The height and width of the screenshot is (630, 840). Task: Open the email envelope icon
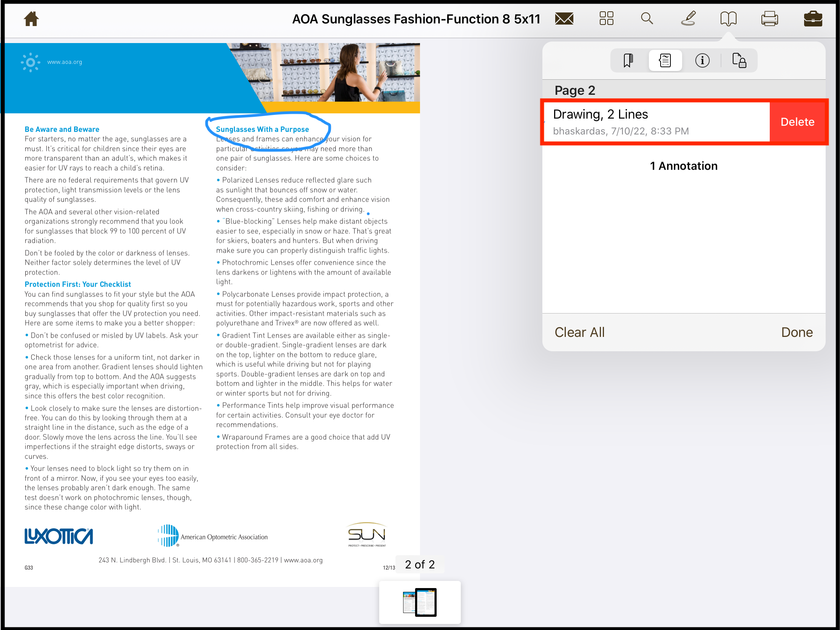[x=564, y=19]
